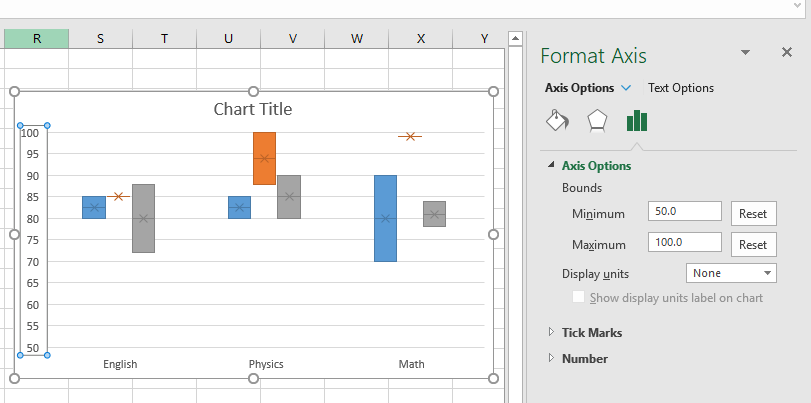This screenshot has width=811, height=403.
Task: Click the chart's top-left resize handle
Action: 14,92
